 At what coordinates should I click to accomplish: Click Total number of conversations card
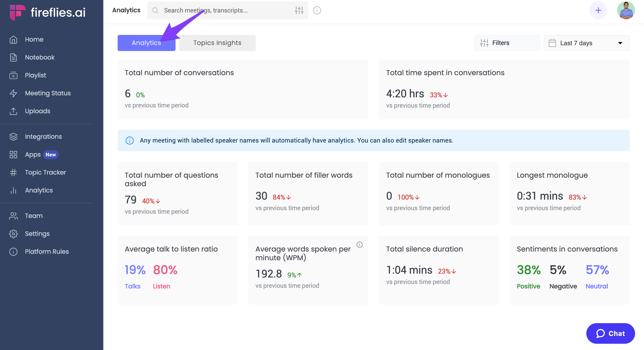(x=243, y=89)
